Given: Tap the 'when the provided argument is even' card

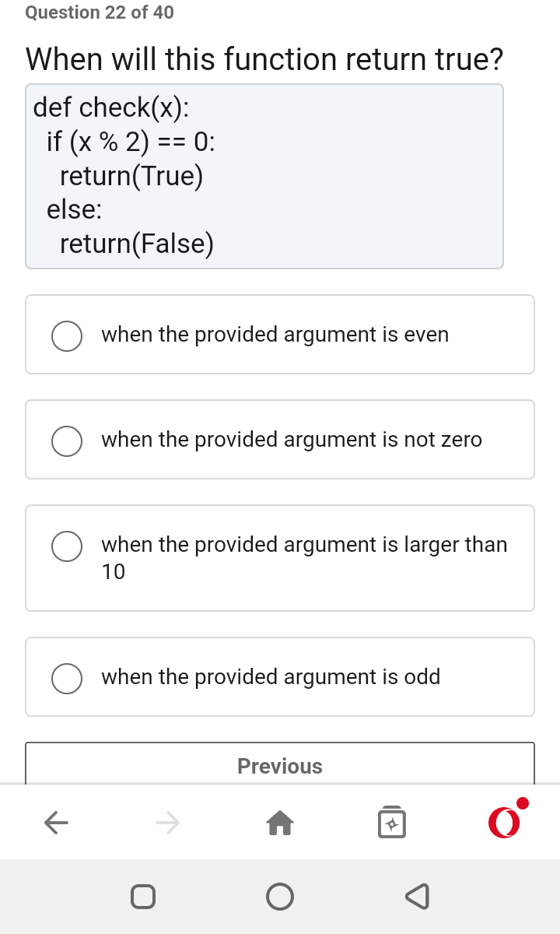Looking at the screenshot, I should (280, 334).
